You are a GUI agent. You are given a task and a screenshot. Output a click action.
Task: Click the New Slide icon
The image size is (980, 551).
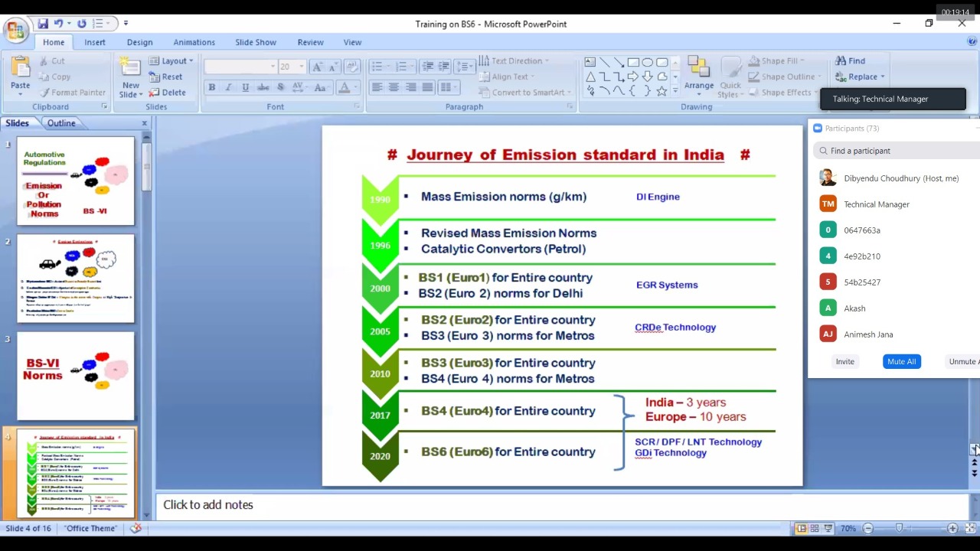click(130, 67)
